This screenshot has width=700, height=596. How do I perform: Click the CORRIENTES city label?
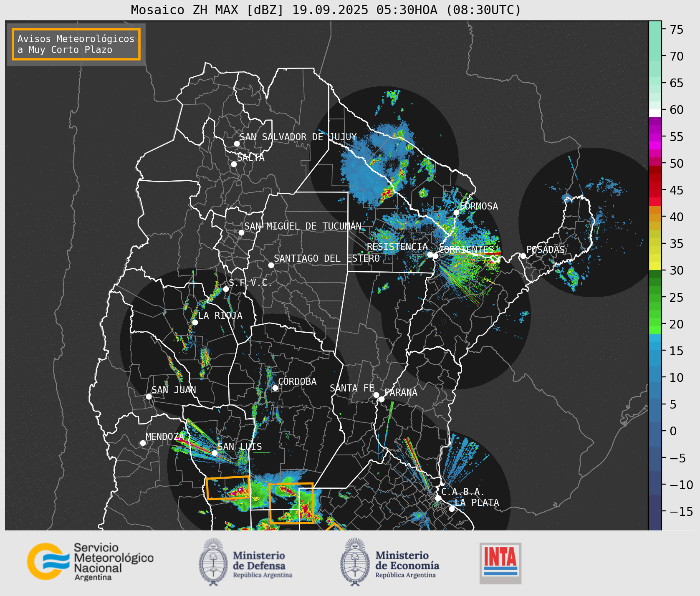point(466,250)
